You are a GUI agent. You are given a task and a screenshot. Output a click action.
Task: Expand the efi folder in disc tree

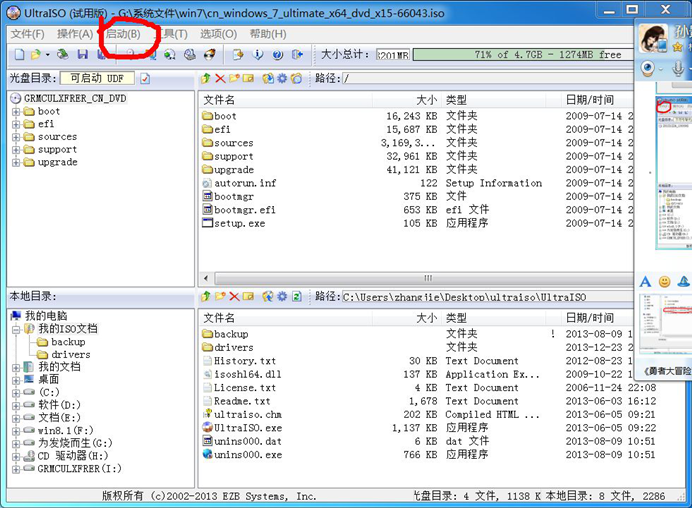(x=16, y=124)
